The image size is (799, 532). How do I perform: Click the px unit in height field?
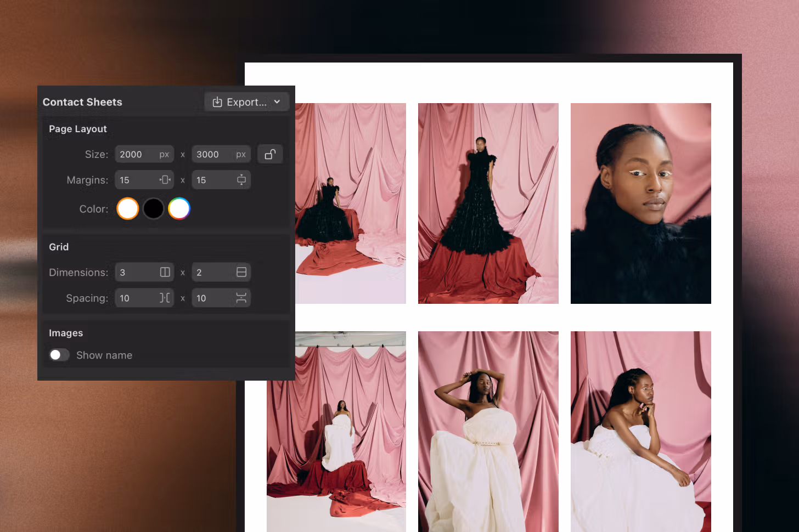pos(241,155)
